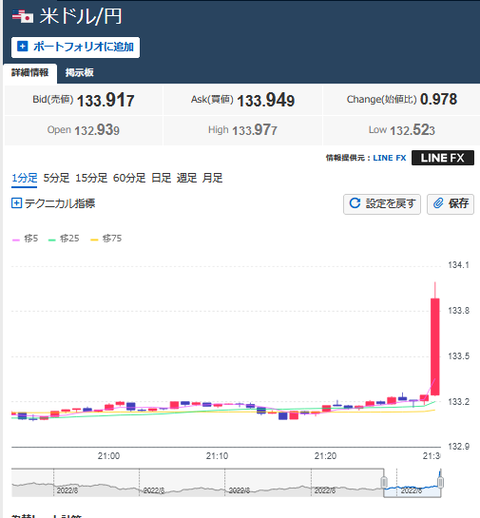Click the 21:00 time axis label
The width and height of the screenshot is (480, 518).
point(109,456)
